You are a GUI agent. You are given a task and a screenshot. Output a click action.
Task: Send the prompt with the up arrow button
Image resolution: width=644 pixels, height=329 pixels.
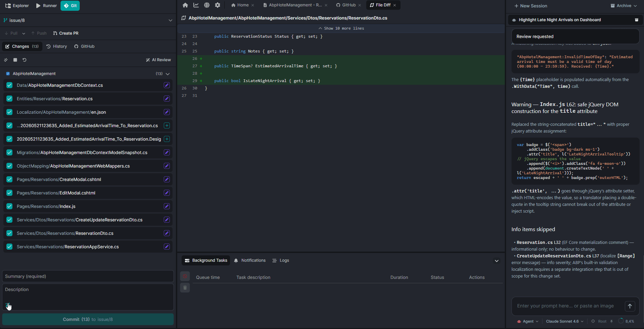[630, 306]
